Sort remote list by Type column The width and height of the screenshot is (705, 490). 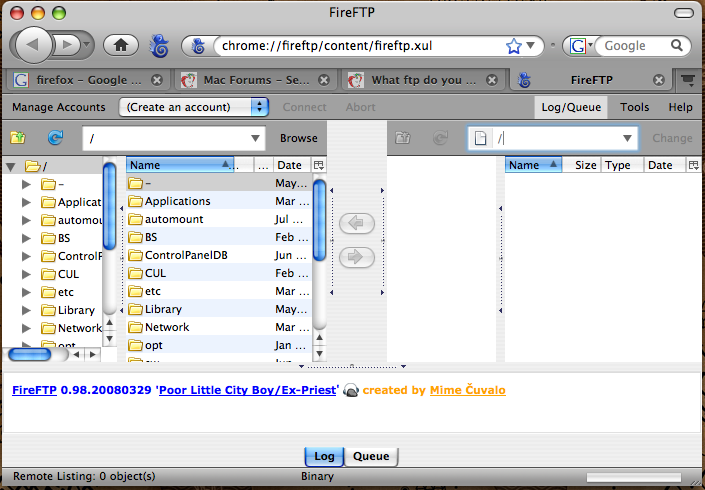point(622,165)
